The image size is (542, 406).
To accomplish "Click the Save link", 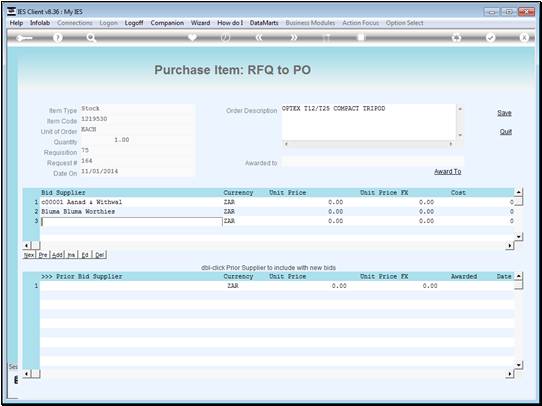I will pyautogui.click(x=504, y=113).
